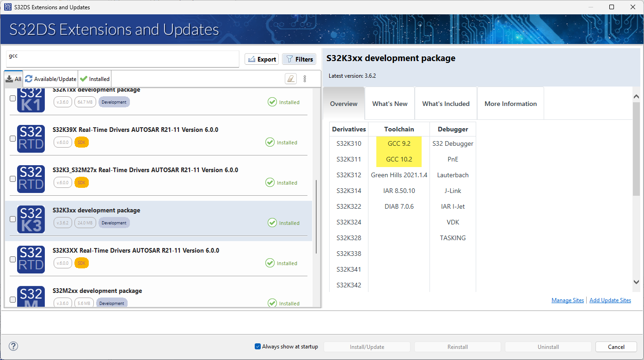Click the S32 K1 package logo

[x=31, y=99]
